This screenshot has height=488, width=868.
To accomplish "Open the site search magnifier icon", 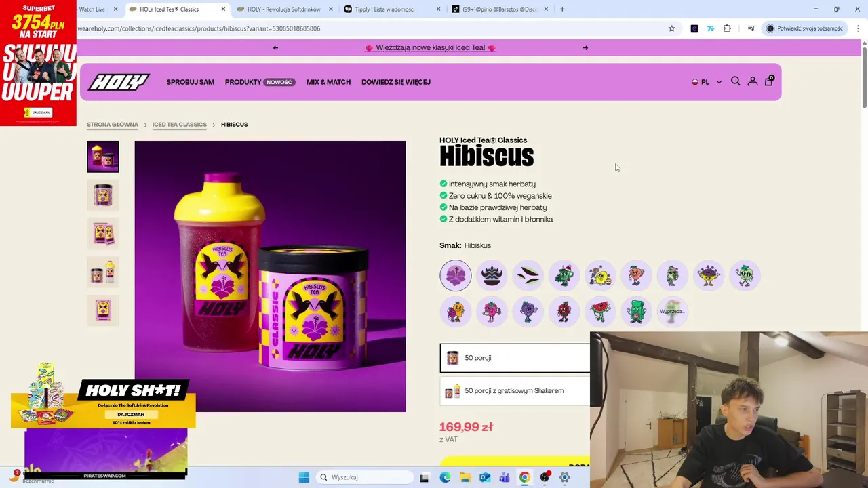I will point(735,81).
